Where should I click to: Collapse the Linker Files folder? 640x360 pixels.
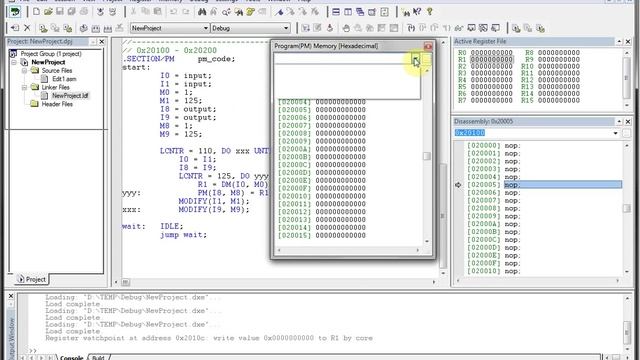pos(24,87)
